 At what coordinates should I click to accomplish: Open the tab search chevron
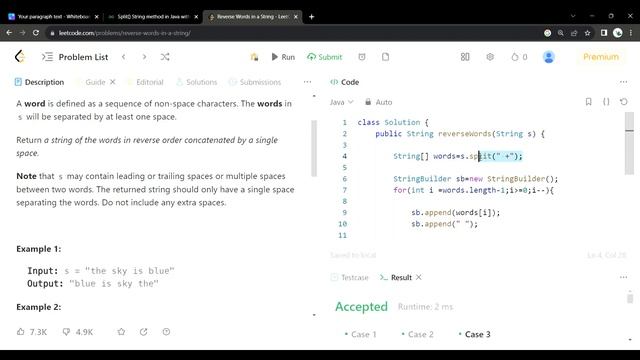pos(573,16)
